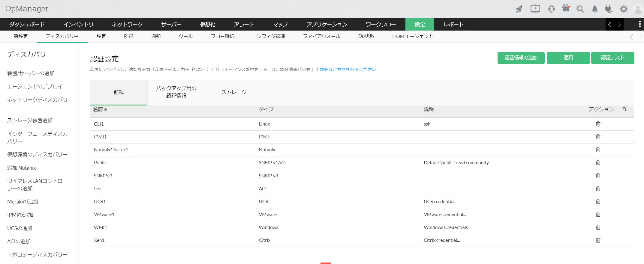Viewport: 644px width, 264px height.
Task: Open the ITOM エージェント submenu tab
Action: tap(413, 36)
